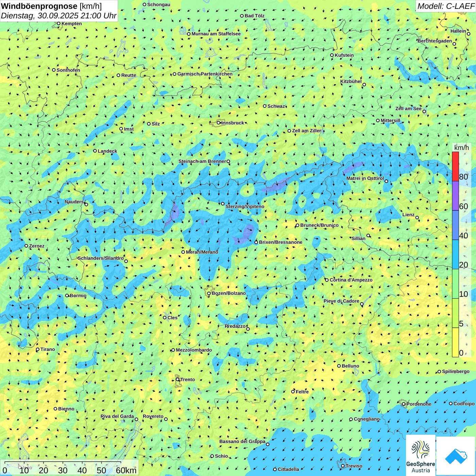Click the Cles label
The height and width of the screenshot is (476, 476).
point(172,318)
